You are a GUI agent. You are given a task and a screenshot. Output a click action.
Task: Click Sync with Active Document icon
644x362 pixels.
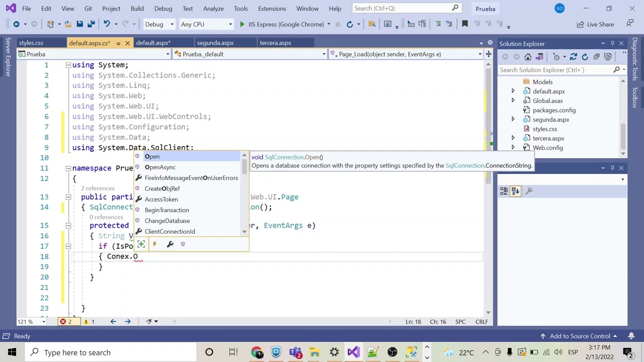tap(539, 57)
